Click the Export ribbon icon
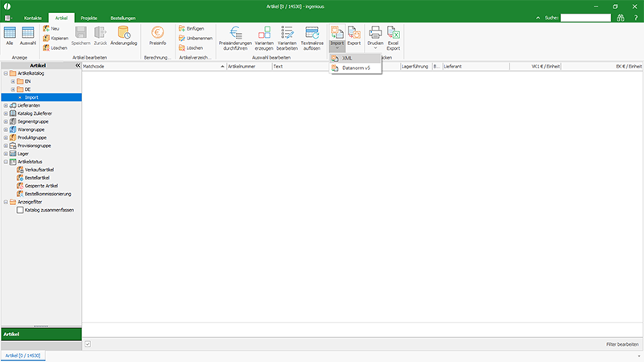This screenshot has height=362, width=644. click(x=354, y=35)
